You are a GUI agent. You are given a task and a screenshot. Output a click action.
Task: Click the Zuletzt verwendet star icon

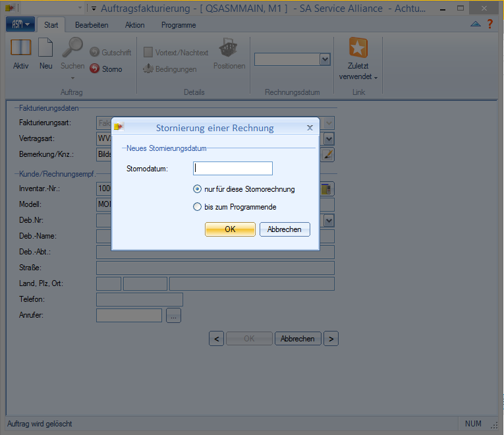pyautogui.click(x=358, y=47)
